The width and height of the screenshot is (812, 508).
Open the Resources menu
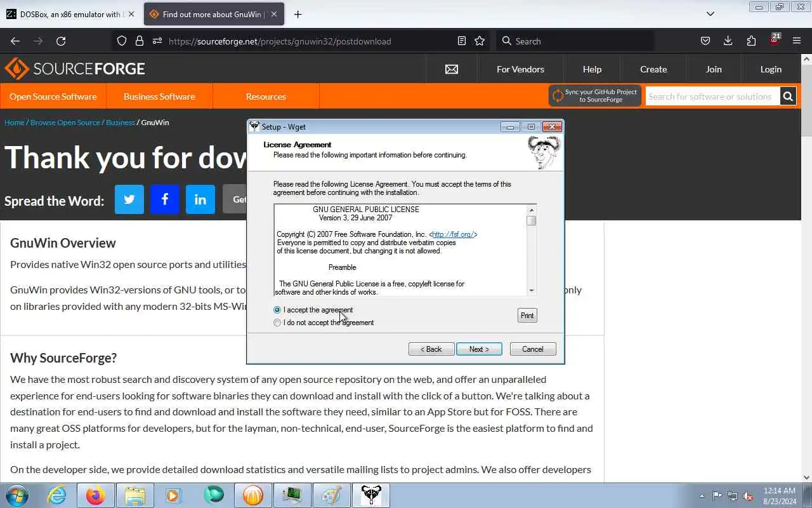[x=266, y=97]
